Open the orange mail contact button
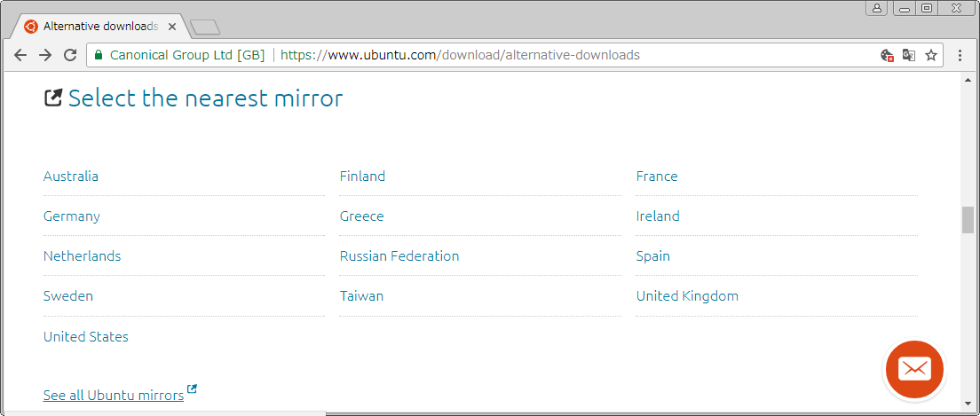Viewport: 980px width, 416px height. coord(914,369)
